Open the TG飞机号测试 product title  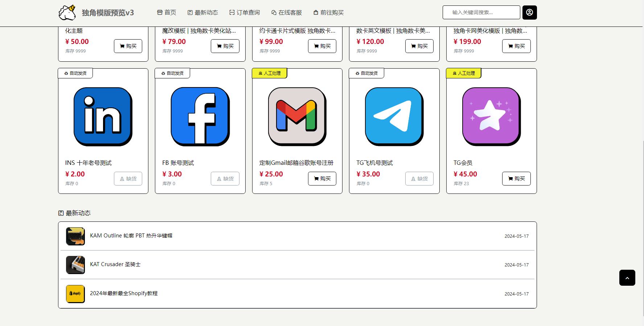pos(374,163)
